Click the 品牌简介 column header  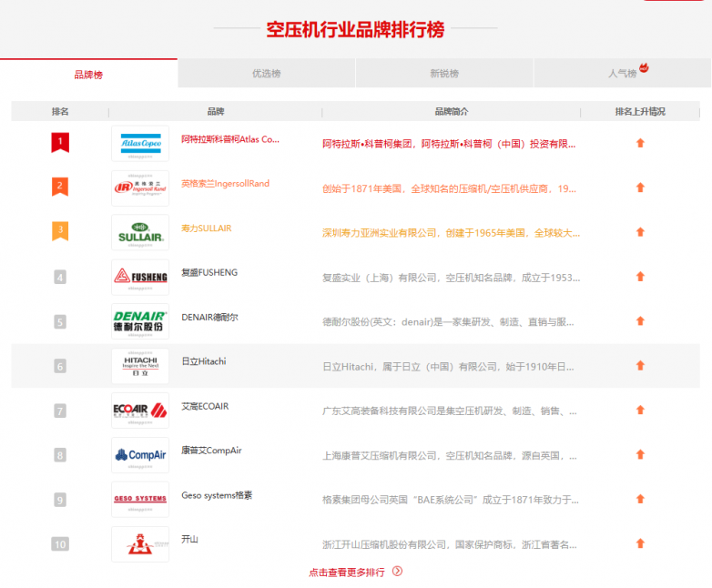(452, 111)
